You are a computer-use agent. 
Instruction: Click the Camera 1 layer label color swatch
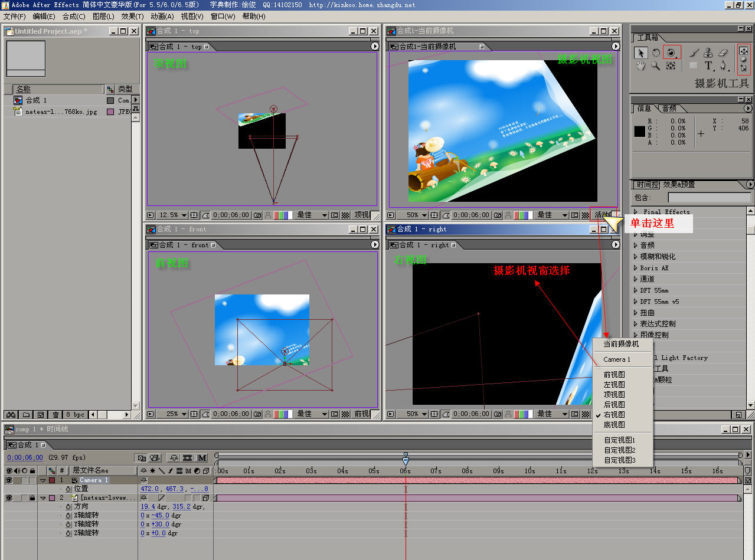(52, 480)
